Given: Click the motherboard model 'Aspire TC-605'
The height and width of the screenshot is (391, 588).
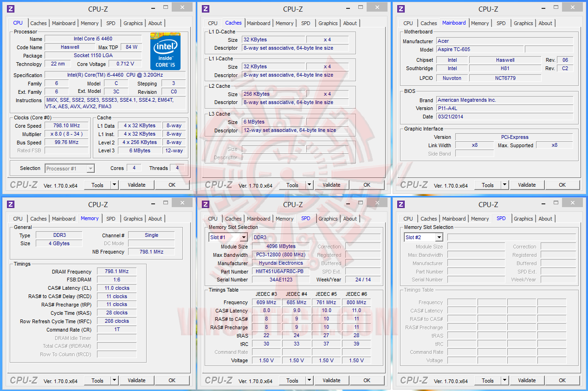Looking at the screenshot, I should coord(480,49).
